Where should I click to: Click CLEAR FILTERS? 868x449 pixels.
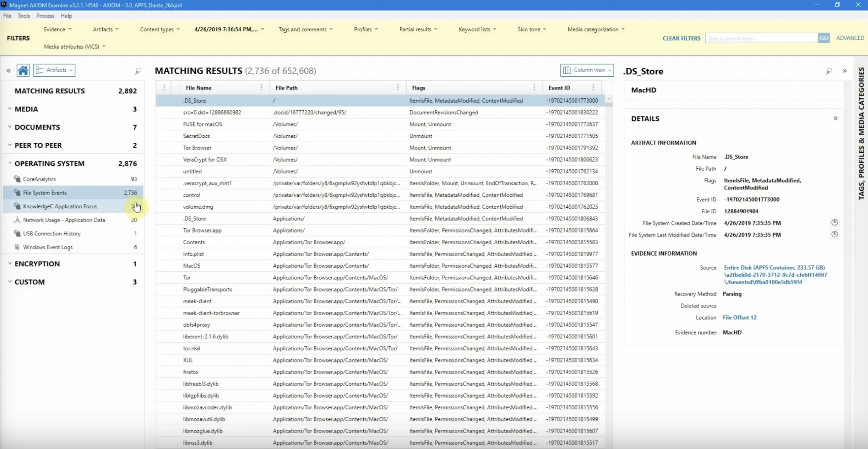pyautogui.click(x=682, y=38)
